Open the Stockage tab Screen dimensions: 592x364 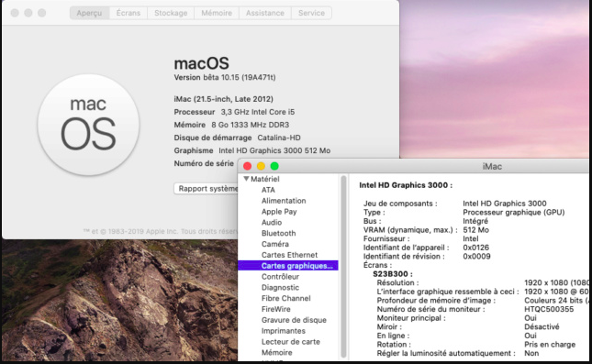pyautogui.click(x=171, y=13)
